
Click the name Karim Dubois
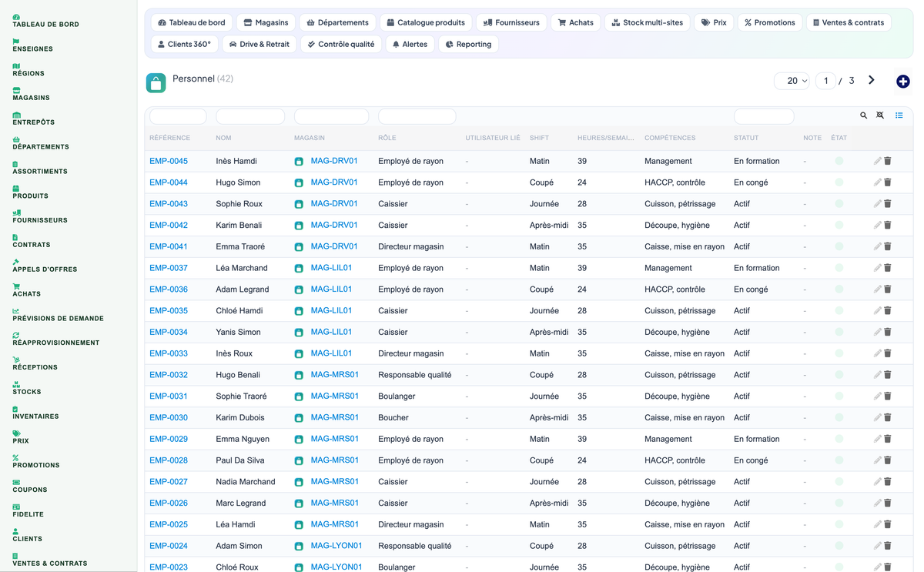pyautogui.click(x=240, y=418)
